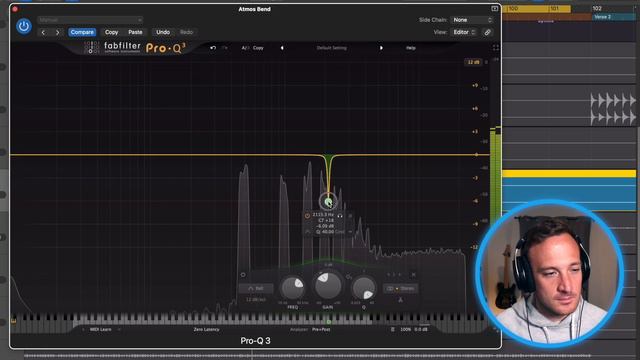Open the 12 dB display range dropdown
This screenshot has height=360, width=640.
[x=473, y=62]
